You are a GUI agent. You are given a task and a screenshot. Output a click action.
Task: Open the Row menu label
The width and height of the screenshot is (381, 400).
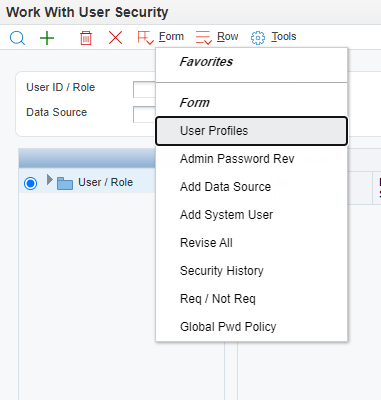coord(228,36)
